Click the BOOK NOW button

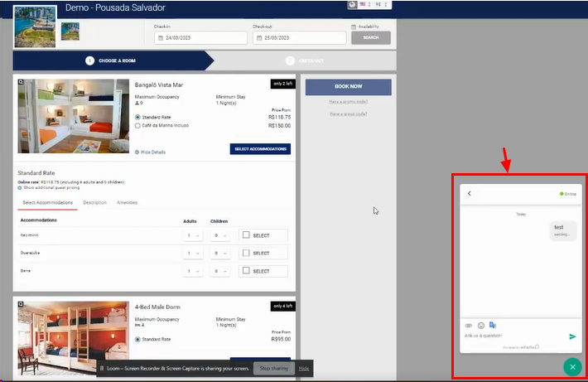click(x=348, y=86)
